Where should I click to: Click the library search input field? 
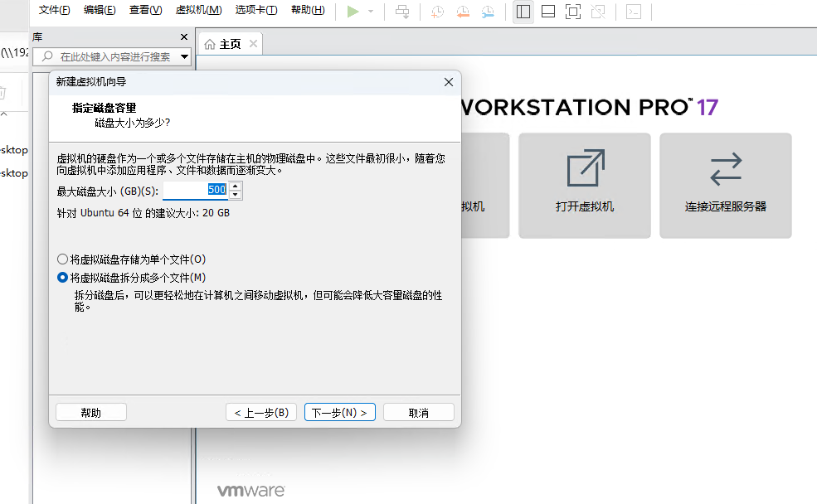[112, 56]
